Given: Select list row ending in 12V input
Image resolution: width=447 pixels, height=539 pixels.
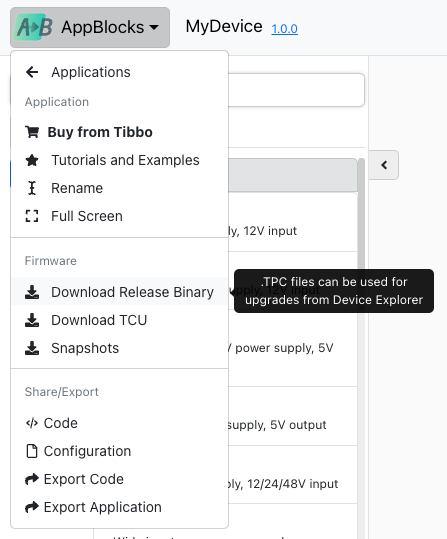Looking at the screenshot, I should click(292, 222).
